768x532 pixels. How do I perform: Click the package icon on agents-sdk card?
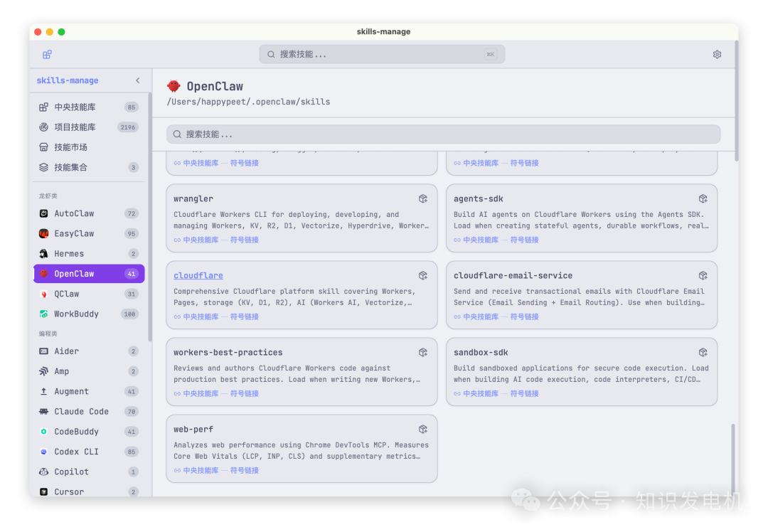click(x=703, y=199)
